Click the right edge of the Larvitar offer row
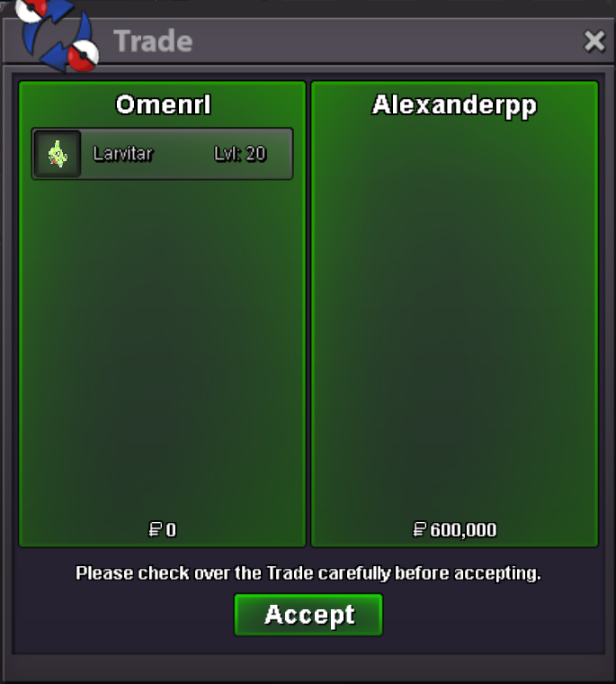Viewport: 616px width, 684px height. [x=281, y=154]
